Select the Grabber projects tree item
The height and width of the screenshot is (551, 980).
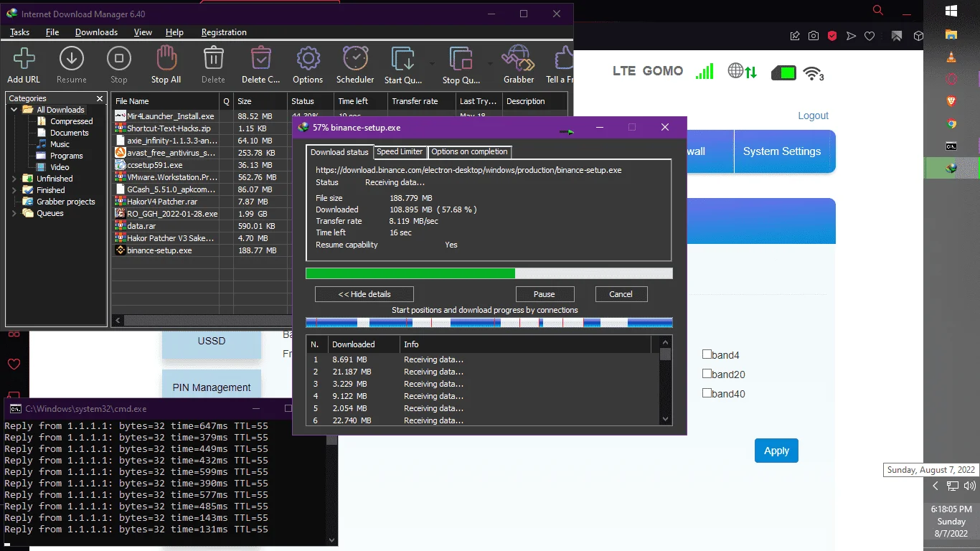(66, 202)
